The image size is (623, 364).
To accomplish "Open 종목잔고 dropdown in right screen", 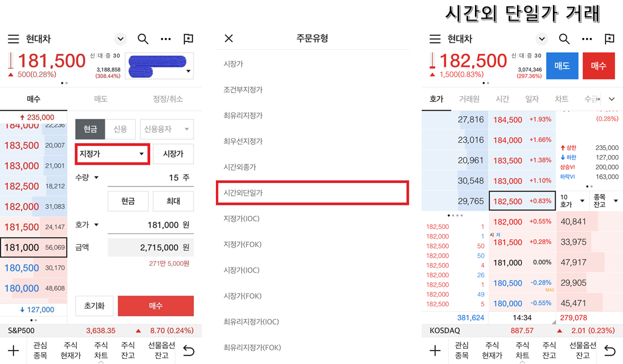I will click(x=606, y=201).
